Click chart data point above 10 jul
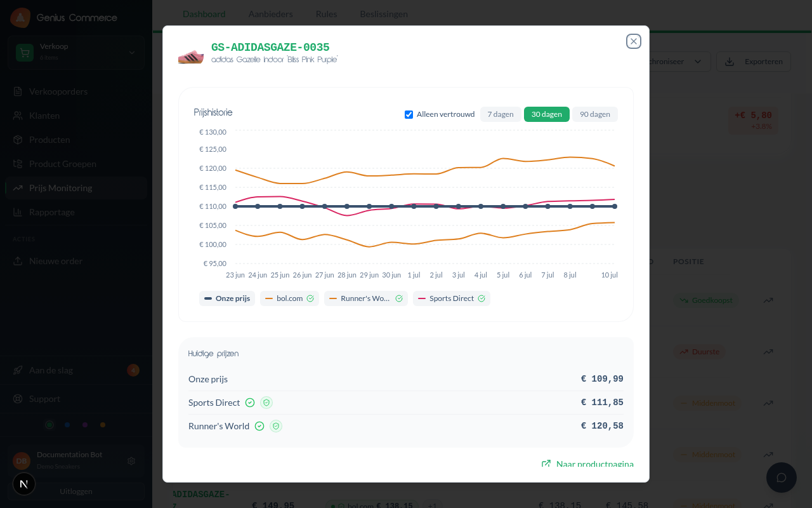 click(x=615, y=206)
